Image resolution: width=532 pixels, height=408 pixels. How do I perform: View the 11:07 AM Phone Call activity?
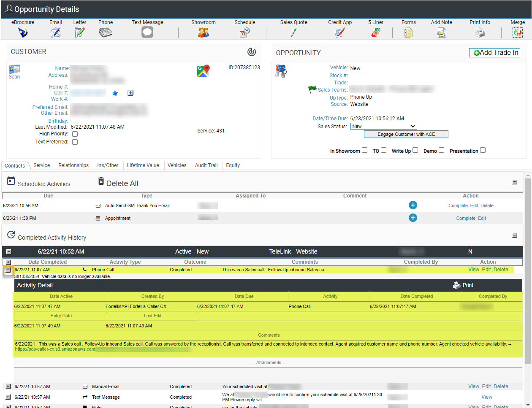click(x=474, y=270)
